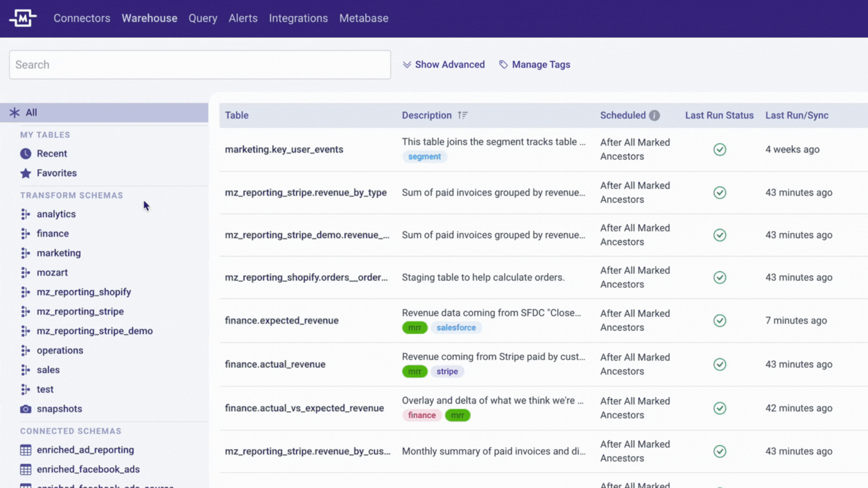Click the red finance tag chip

click(x=422, y=416)
